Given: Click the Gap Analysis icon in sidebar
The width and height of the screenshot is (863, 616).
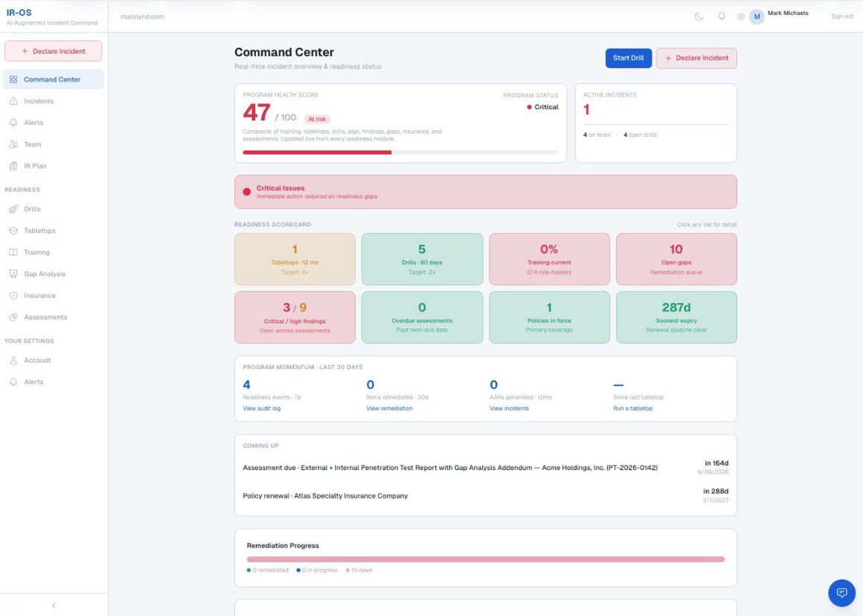Looking at the screenshot, I should click(13, 274).
